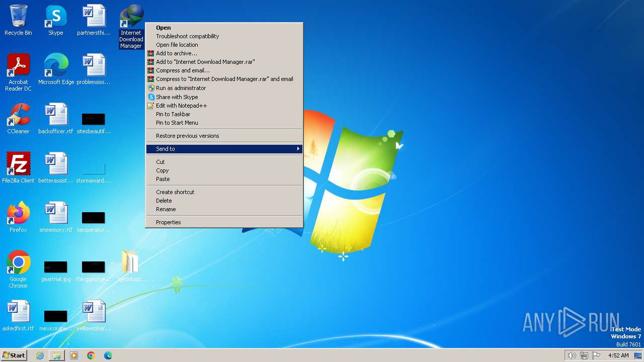Select the problemsiss... Word document icon
The image size is (644, 362).
[94, 69]
